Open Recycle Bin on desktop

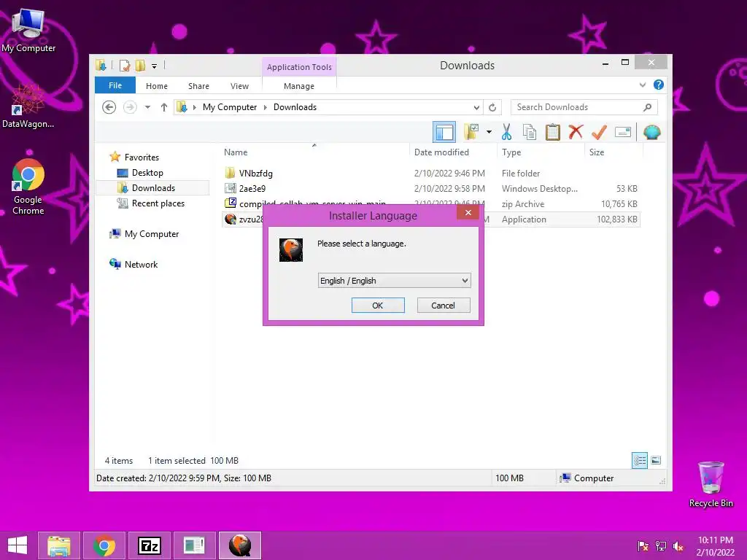click(711, 484)
